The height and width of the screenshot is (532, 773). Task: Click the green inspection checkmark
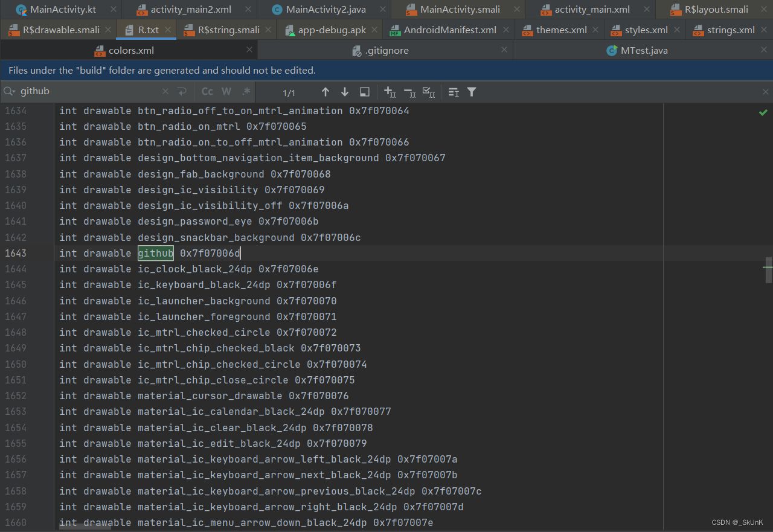[763, 112]
